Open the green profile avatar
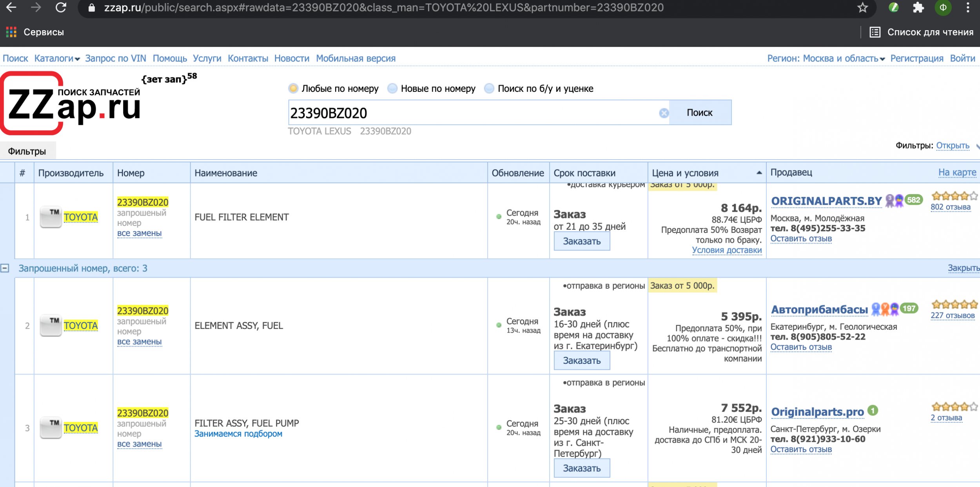Image resolution: width=980 pixels, height=487 pixels. click(943, 7)
